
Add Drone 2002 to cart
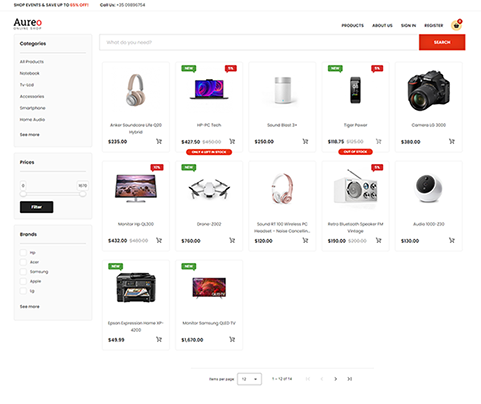(x=232, y=240)
